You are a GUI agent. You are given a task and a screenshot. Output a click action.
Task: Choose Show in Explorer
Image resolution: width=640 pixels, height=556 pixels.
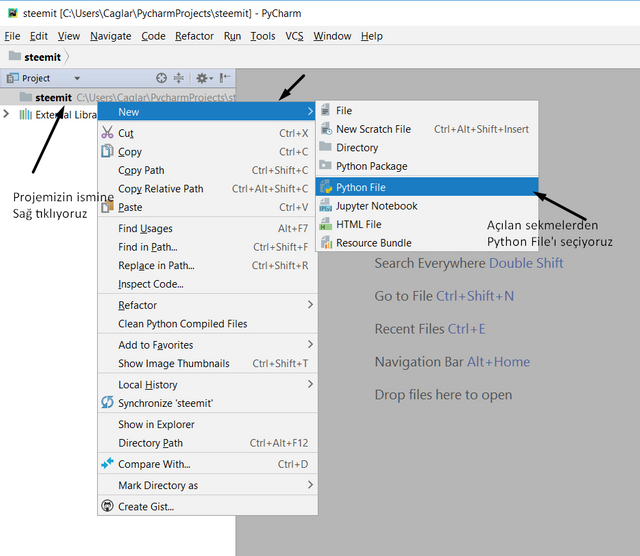207,424
